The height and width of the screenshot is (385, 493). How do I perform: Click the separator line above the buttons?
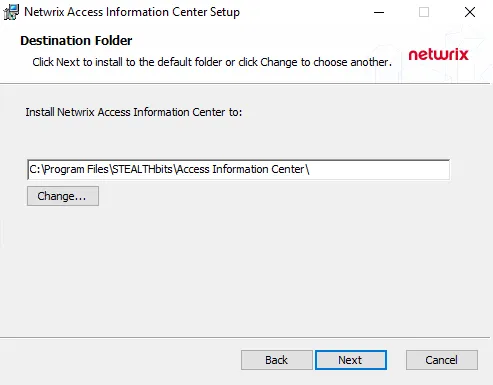coord(245,338)
